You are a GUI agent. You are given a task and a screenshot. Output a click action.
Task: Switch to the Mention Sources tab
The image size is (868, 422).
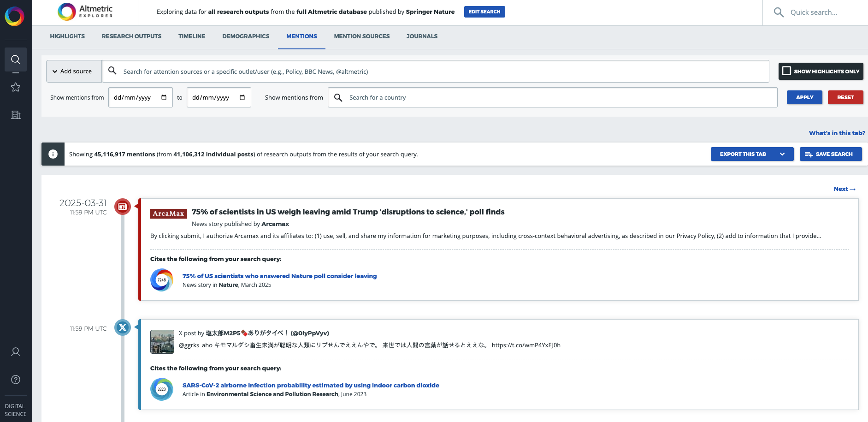point(361,36)
